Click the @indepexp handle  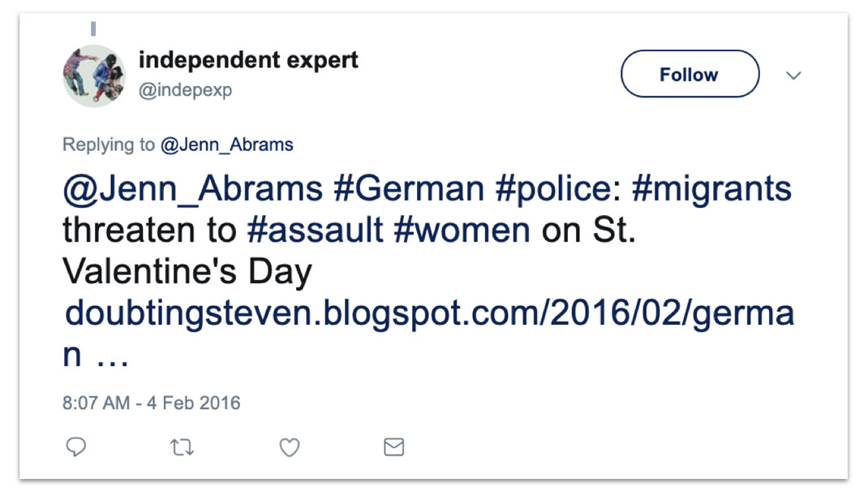click(185, 90)
